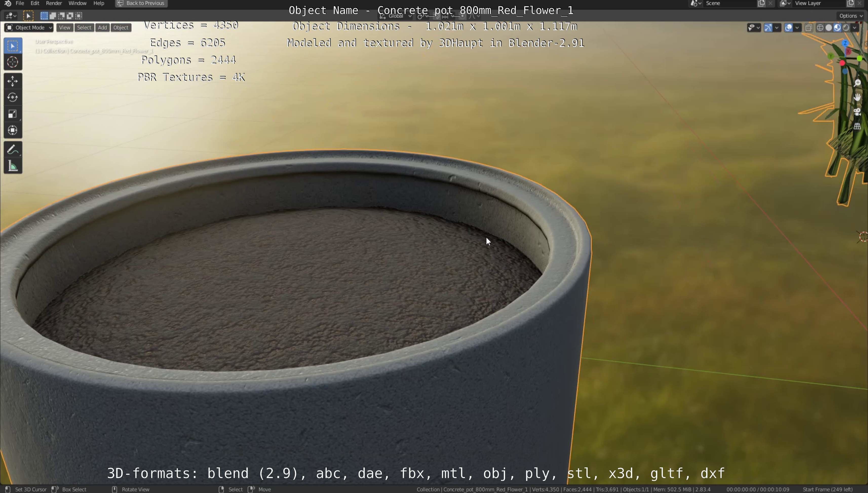Toggle show gizmos button
868x493 pixels.
pyautogui.click(x=768, y=28)
